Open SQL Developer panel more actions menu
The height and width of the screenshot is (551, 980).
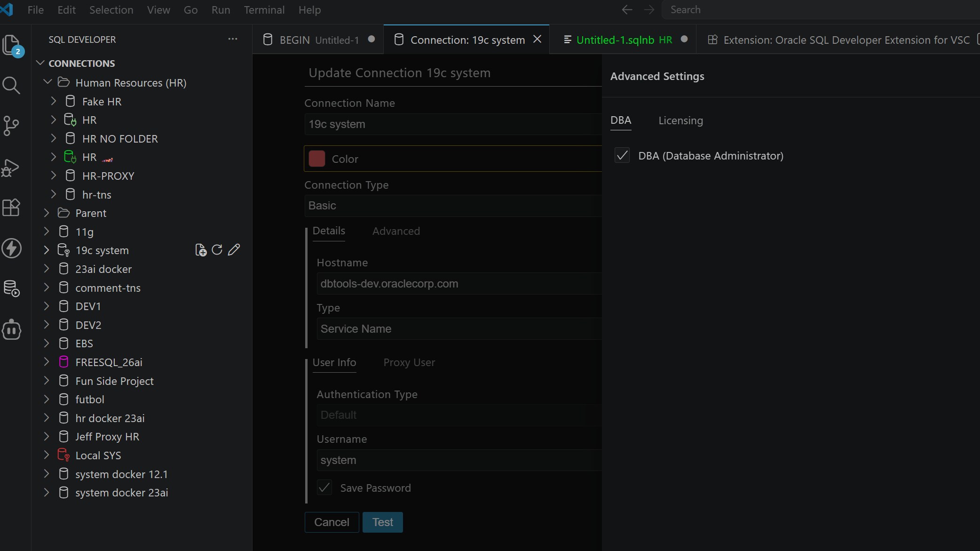(x=233, y=39)
